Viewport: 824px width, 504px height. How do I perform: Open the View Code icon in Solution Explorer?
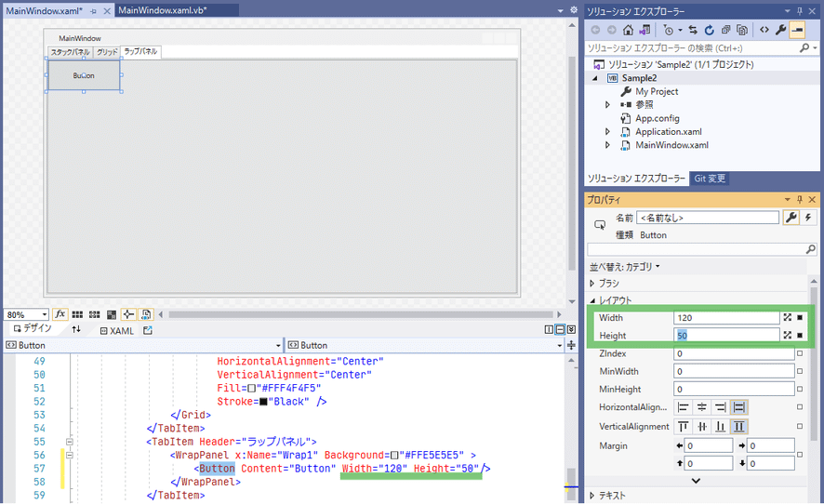pos(764,30)
